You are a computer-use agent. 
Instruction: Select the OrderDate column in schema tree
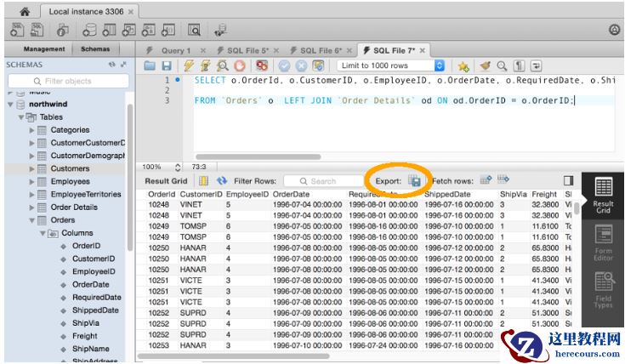[90, 285]
